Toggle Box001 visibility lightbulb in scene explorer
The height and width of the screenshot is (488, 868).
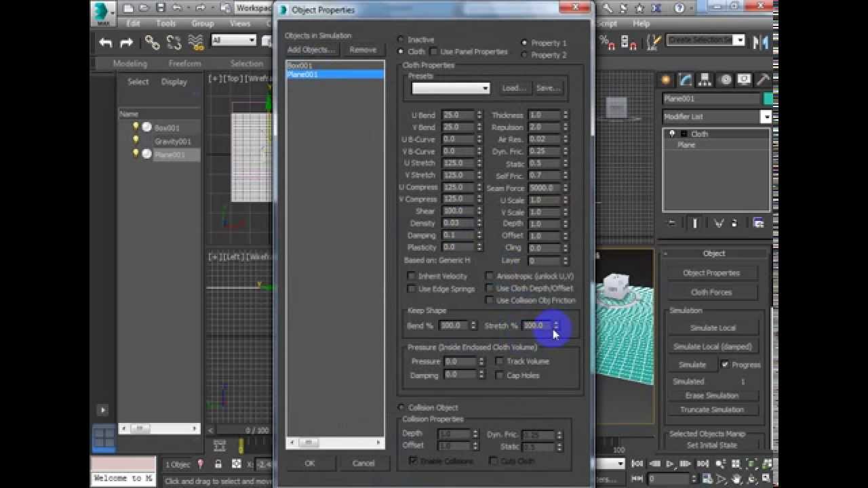click(136, 127)
